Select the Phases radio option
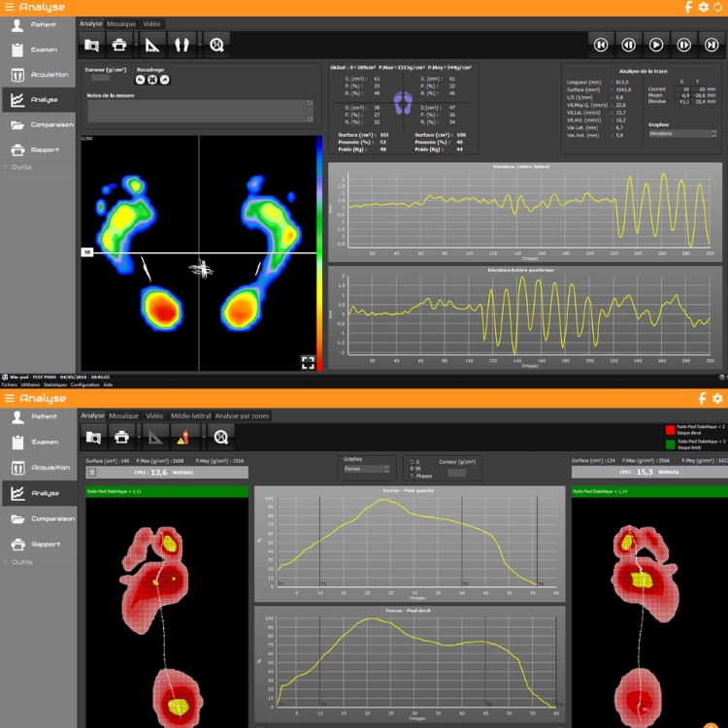The width and height of the screenshot is (728, 728). pyautogui.click(x=413, y=476)
